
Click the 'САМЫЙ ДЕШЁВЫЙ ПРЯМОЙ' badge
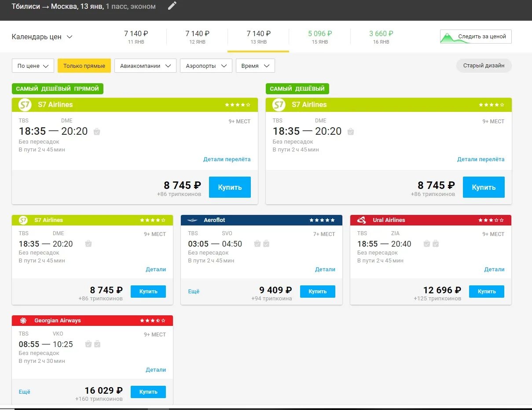click(58, 89)
